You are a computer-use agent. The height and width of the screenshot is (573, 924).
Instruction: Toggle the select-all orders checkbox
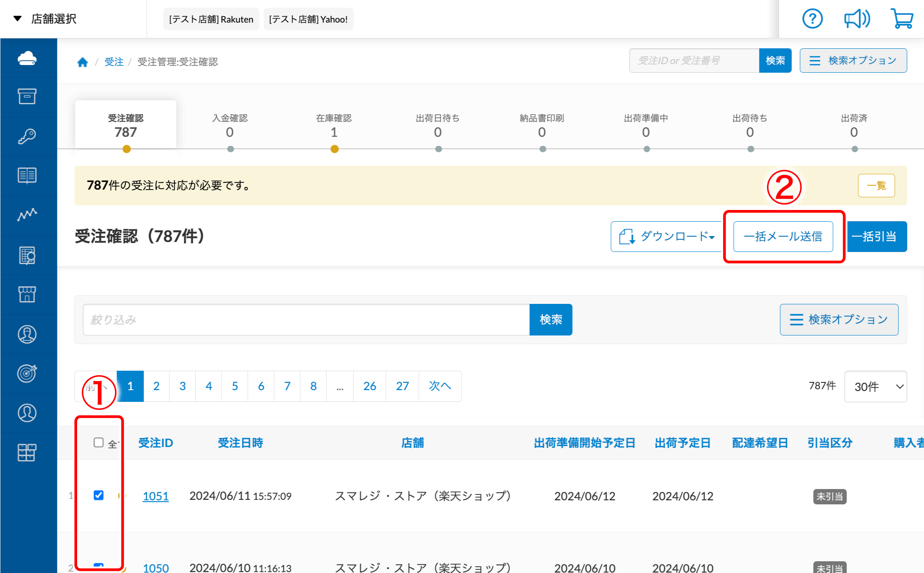point(98,443)
